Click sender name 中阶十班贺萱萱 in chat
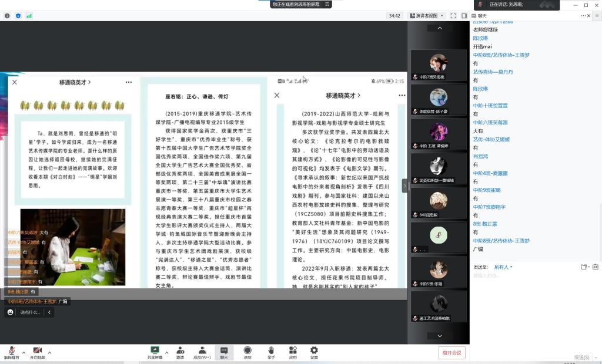 click(490, 106)
